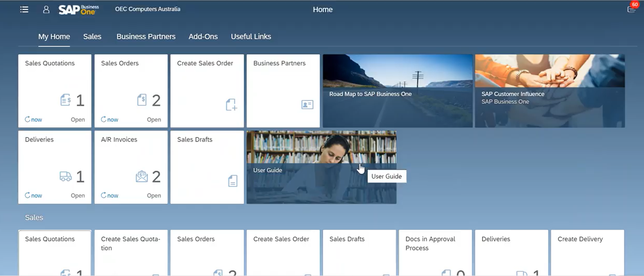The image size is (644, 276).
Task: Click the A/R Invoices tile title
Action: click(x=119, y=139)
